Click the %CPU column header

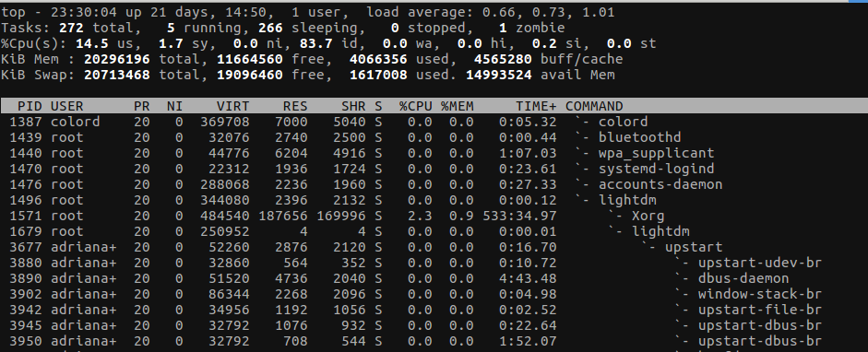pos(416,106)
